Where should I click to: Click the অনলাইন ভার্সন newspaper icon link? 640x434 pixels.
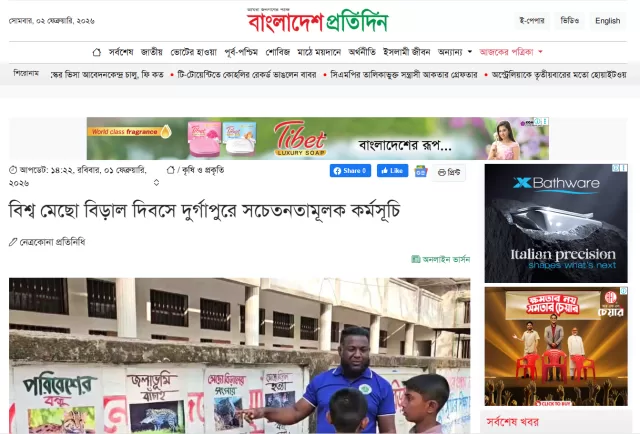(441, 259)
